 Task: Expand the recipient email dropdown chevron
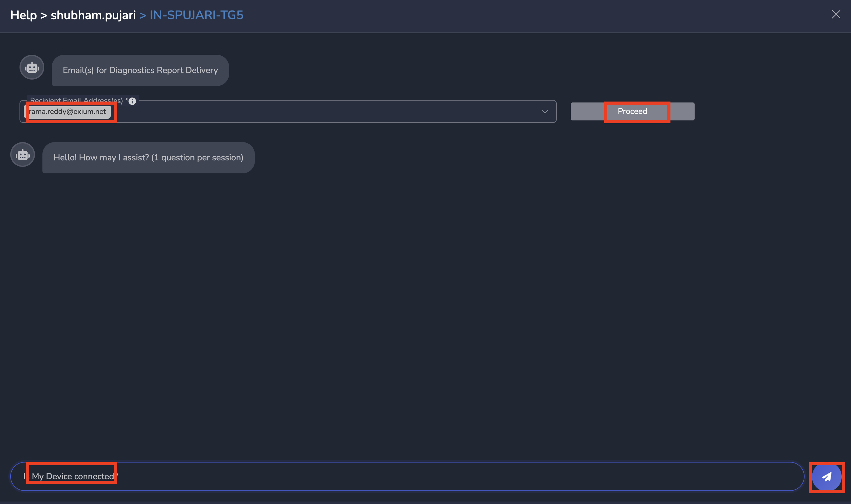click(x=545, y=111)
